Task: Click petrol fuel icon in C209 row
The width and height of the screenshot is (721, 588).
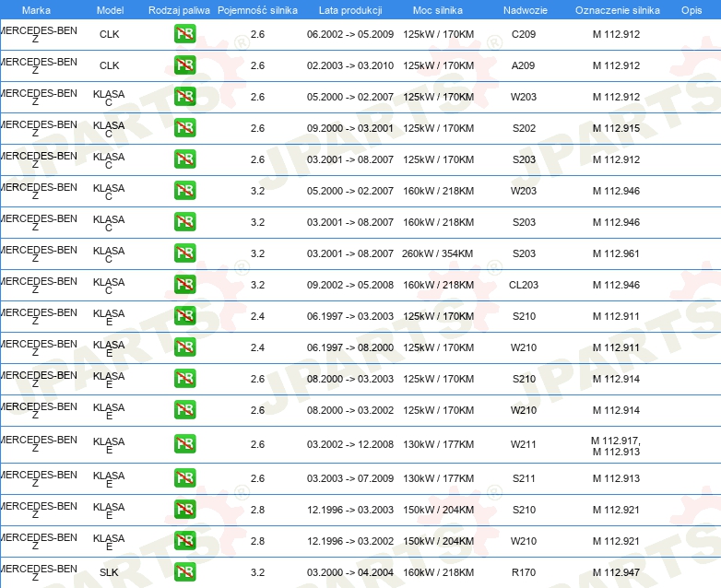Action: pyautogui.click(x=184, y=34)
